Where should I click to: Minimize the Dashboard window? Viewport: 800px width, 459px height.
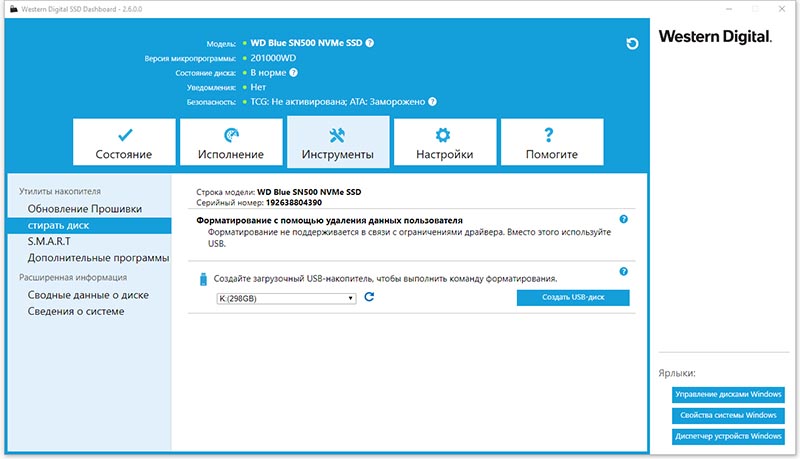[x=729, y=9]
